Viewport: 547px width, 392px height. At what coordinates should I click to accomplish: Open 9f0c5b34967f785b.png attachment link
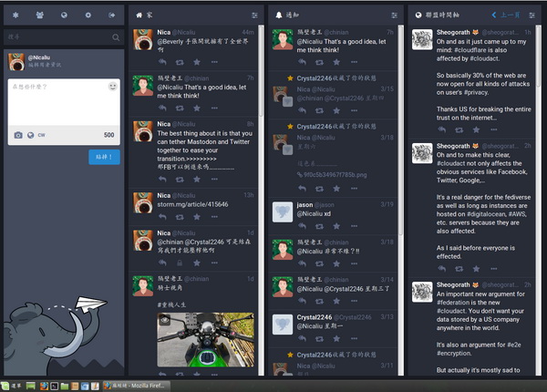point(332,175)
